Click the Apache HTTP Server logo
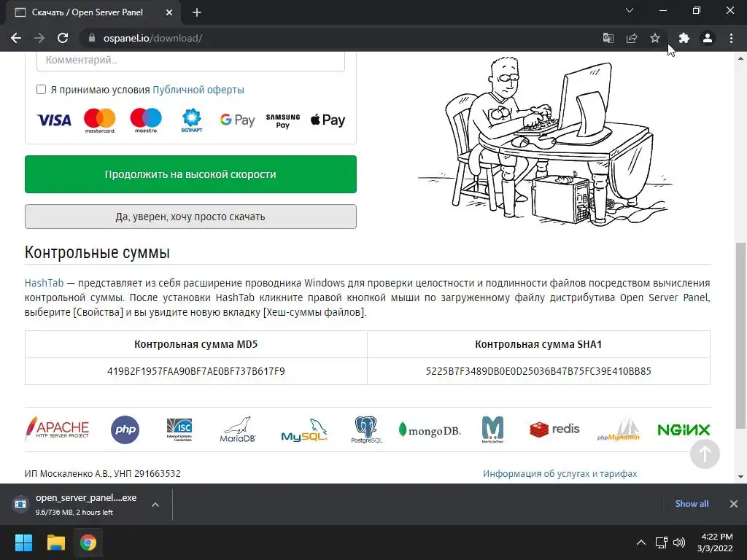The image size is (747, 560). click(x=57, y=428)
